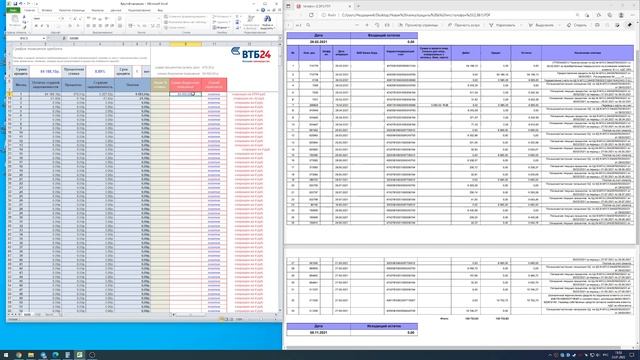Open Excel help question mark icon

263,10
